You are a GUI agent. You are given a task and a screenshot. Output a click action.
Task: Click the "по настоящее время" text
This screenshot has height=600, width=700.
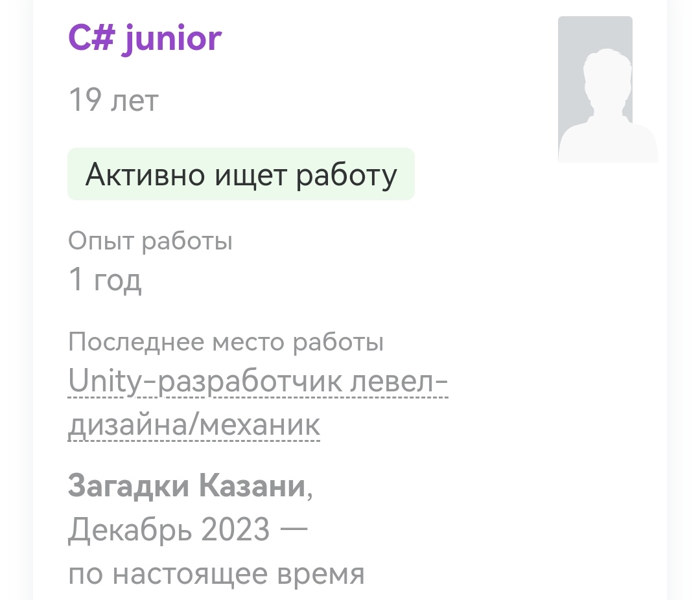(x=216, y=573)
